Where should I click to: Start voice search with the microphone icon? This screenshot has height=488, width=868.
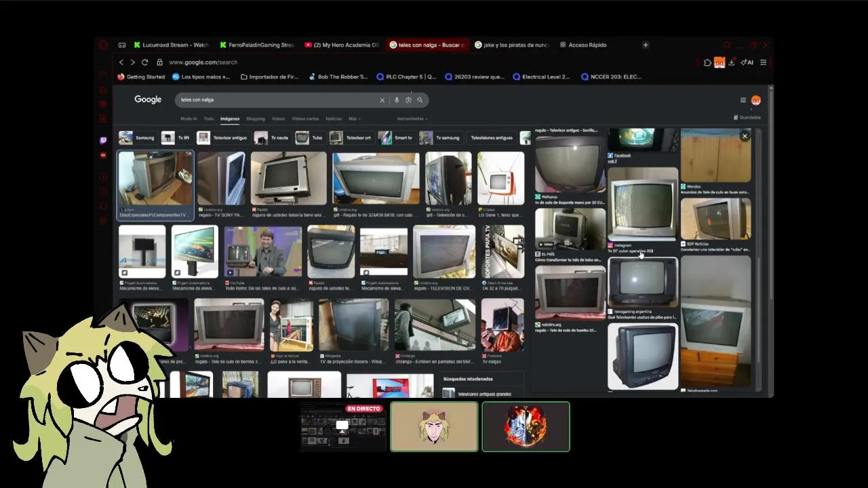397,100
